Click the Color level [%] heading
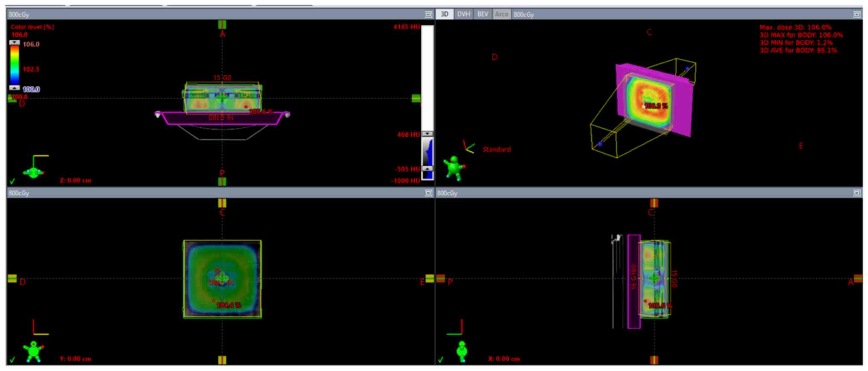 (32, 26)
